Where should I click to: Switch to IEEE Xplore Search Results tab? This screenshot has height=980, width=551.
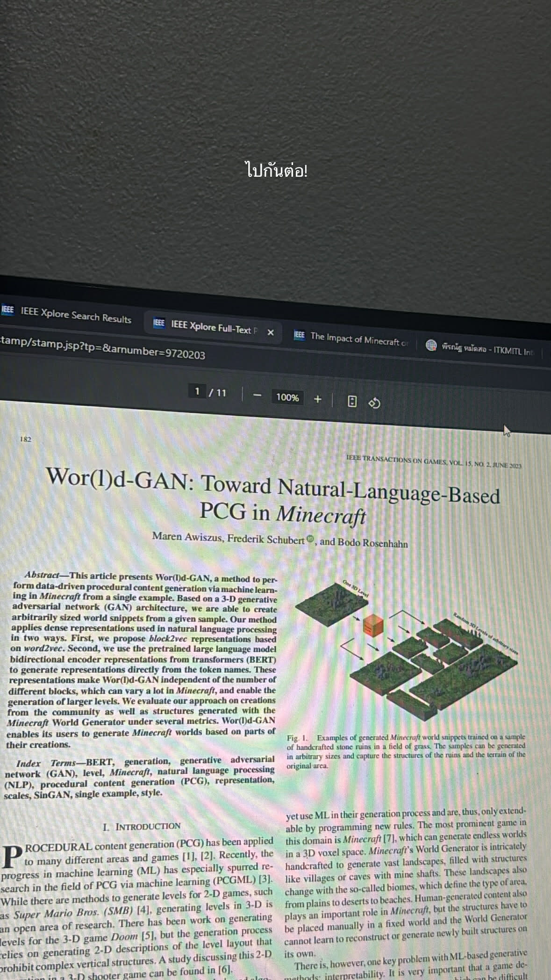point(66,316)
